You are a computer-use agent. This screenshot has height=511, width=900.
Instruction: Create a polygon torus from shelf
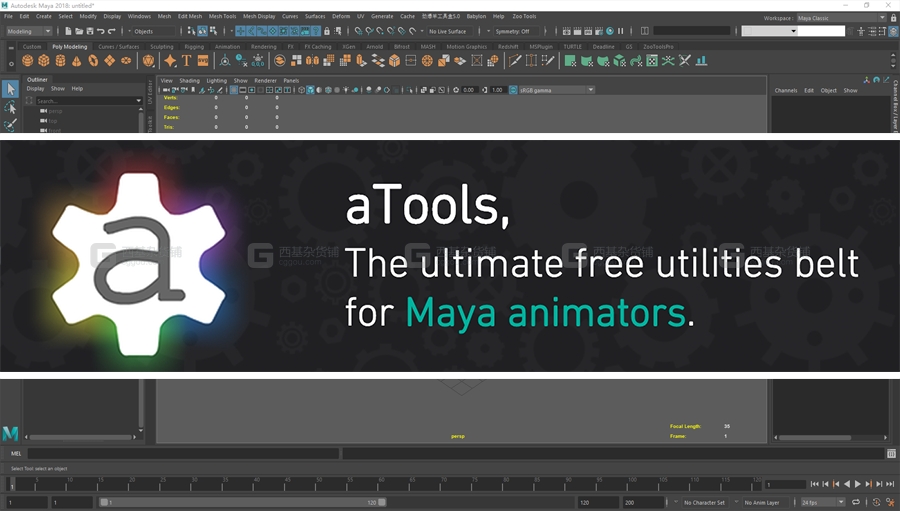click(x=93, y=60)
